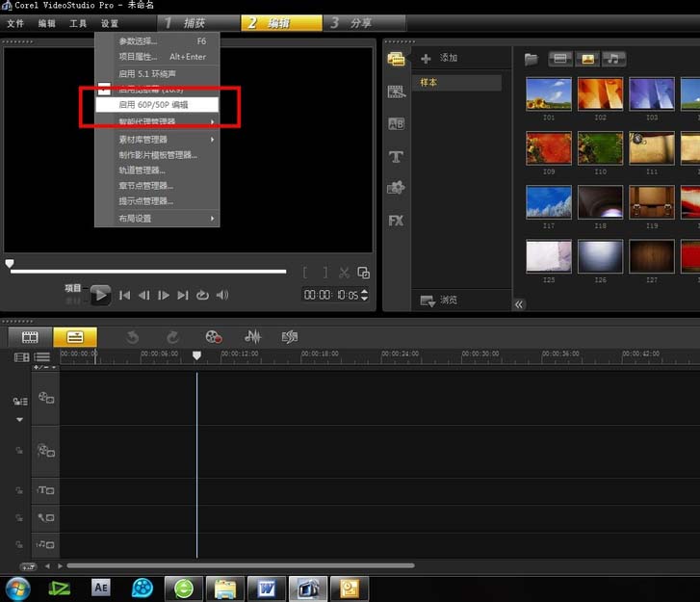Switch to Timeline view
Image resolution: width=700 pixels, height=602 pixels.
coord(75,337)
